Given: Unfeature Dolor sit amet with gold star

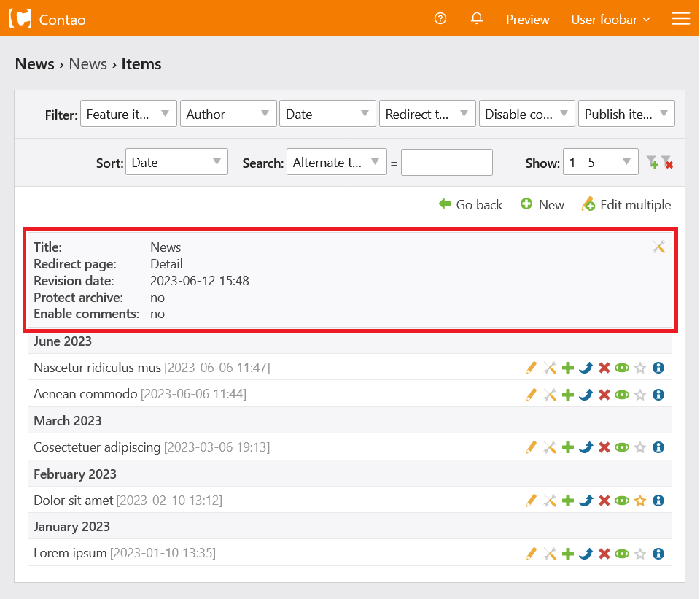Looking at the screenshot, I should point(640,501).
